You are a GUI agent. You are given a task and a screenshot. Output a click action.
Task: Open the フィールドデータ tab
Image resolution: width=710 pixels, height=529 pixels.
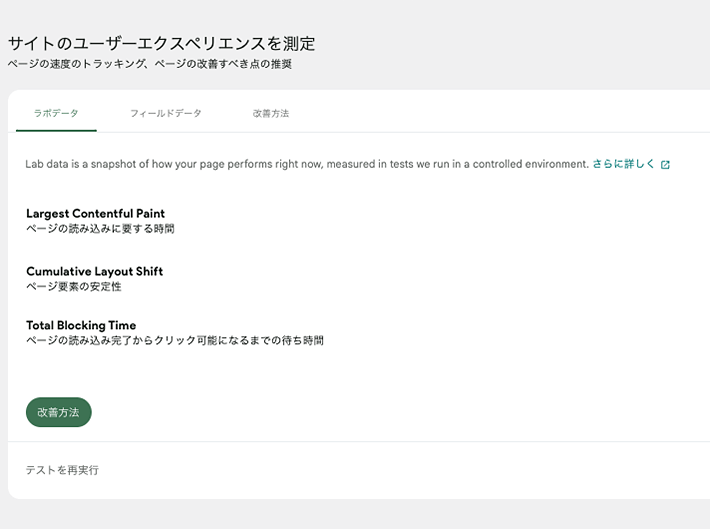(x=166, y=113)
